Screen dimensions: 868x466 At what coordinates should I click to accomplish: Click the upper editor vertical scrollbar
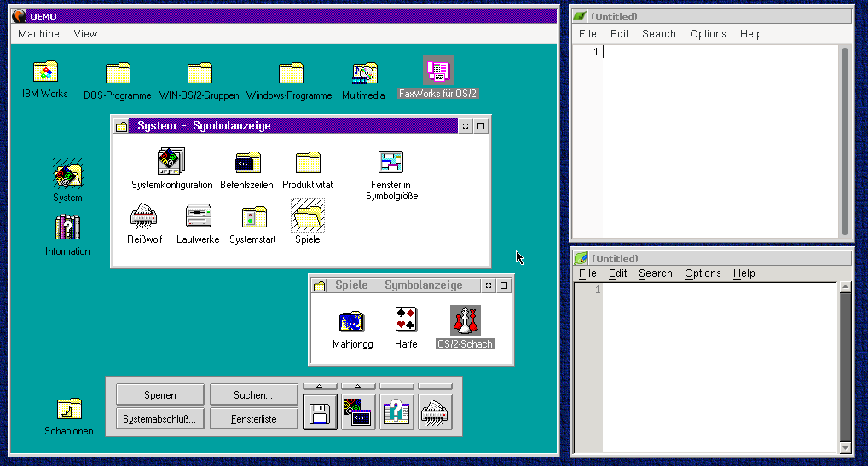tap(845, 141)
